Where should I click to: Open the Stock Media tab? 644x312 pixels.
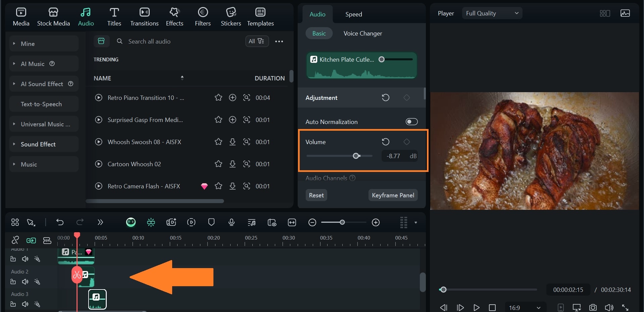pos(53,17)
